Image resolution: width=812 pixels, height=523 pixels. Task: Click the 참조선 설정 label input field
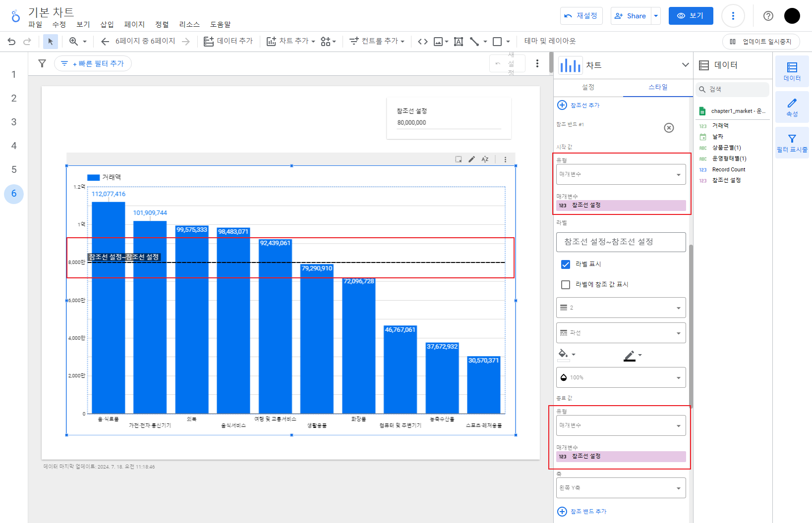coord(621,242)
